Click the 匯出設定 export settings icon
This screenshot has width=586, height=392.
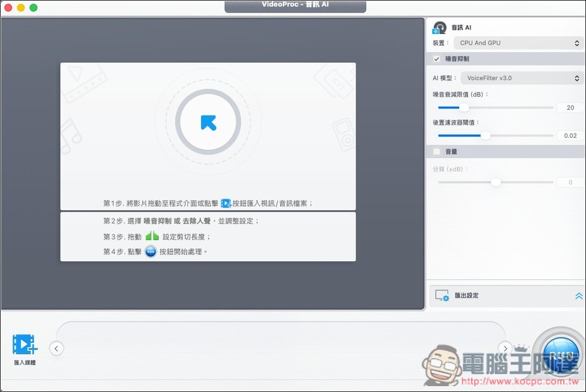443,295
